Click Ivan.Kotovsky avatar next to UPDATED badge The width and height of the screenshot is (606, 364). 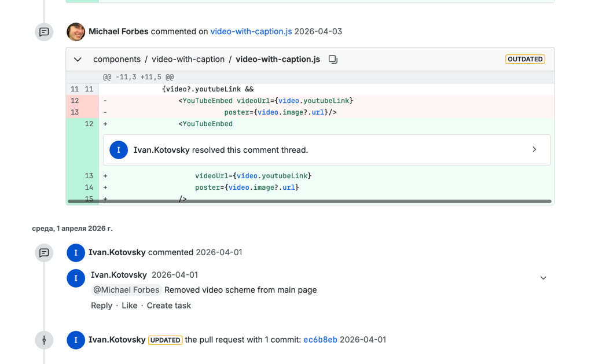76,340
